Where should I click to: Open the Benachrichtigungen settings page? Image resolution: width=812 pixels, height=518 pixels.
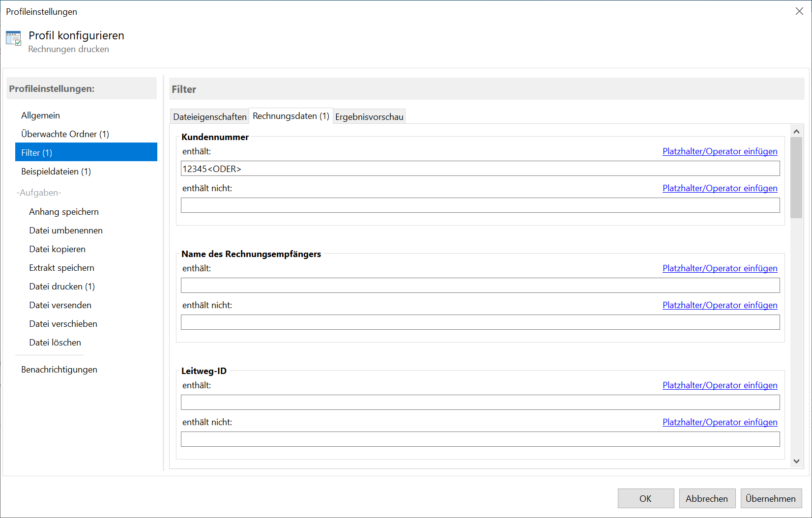pos(59,370)
